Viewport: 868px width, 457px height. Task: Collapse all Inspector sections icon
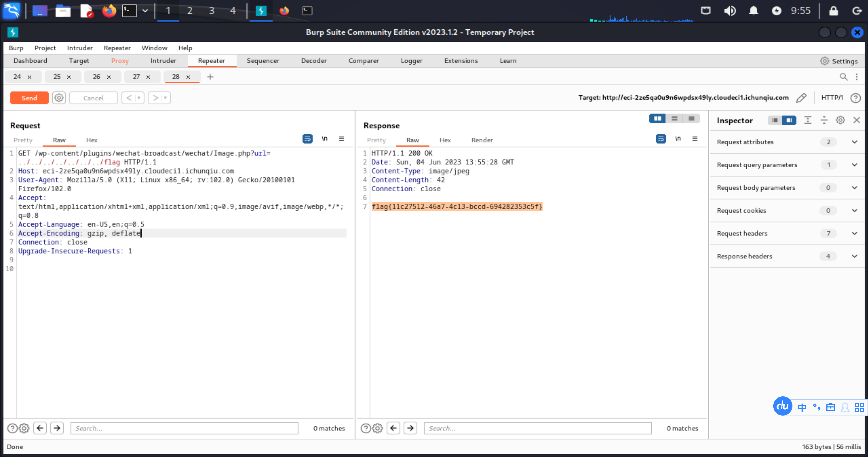pyautogui.click(x=824, y=120)
